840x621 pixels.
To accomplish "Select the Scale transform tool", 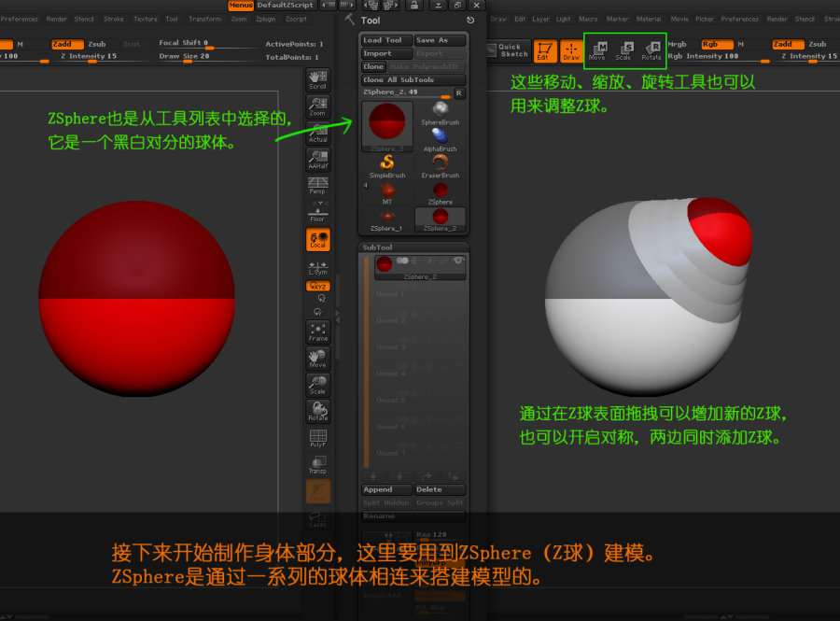I will pos(623,51).
